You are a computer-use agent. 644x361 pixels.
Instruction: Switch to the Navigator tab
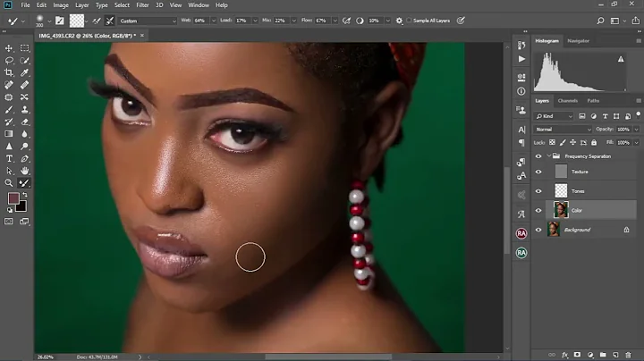[x=579, y=40]
